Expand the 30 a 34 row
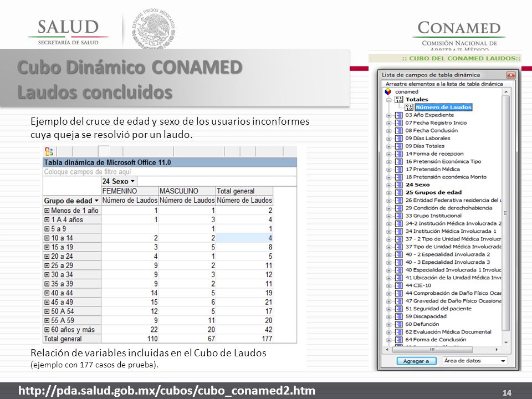The height and width of the screenshot is (399, 532). 47,274
